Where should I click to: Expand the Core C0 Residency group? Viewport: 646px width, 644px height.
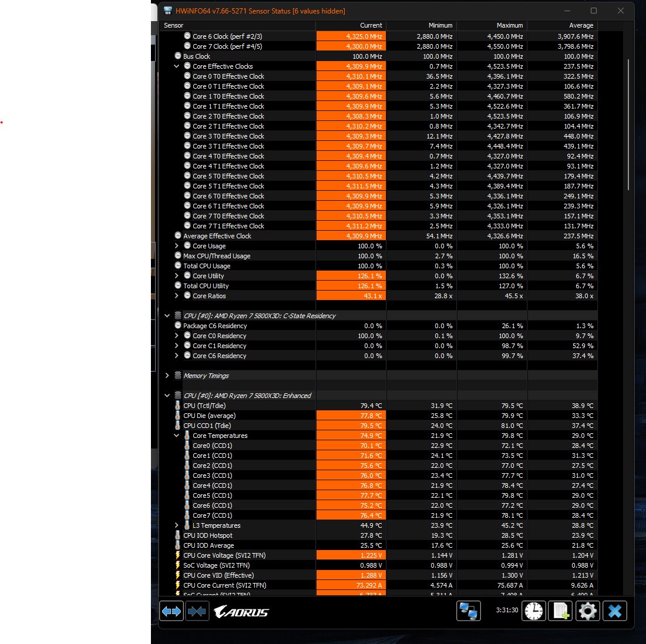tap(177, 336)
